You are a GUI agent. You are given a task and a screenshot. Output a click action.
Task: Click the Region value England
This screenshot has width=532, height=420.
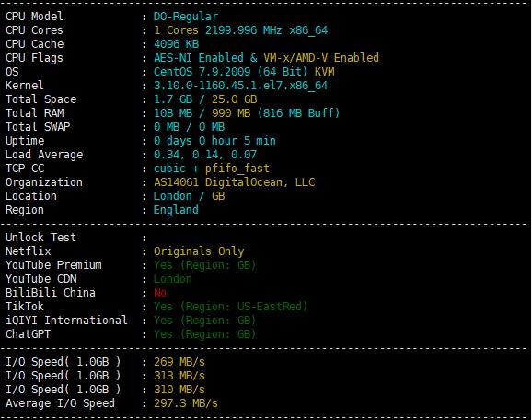tap(176, 210)
